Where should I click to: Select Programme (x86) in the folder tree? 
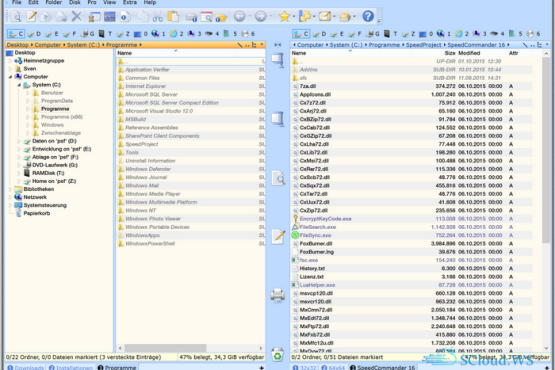(x=62, y=117)
